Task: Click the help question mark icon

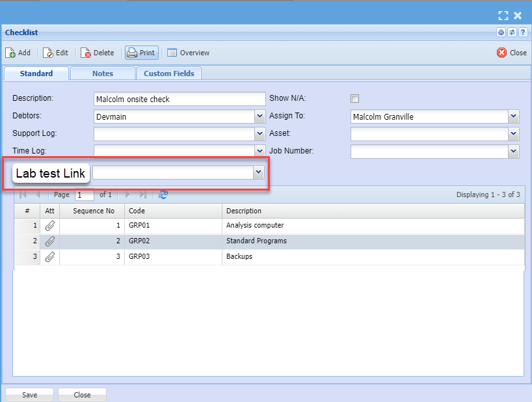Action: (x=522, y=33)
